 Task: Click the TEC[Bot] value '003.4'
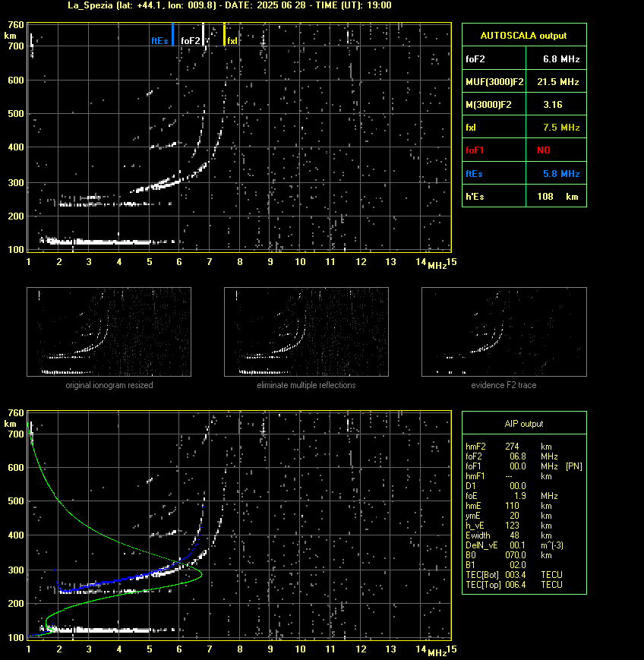point(516,574)
